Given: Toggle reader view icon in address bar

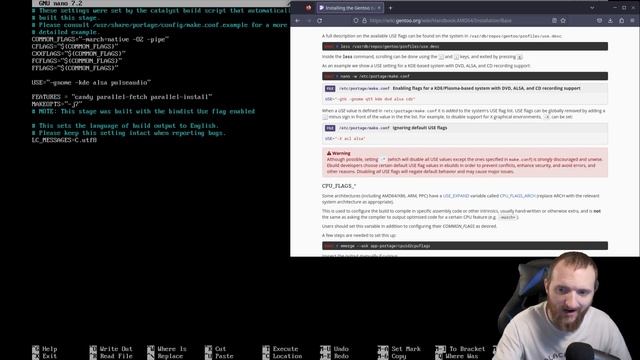Looking at the screenshot, I should [x=554, y=20].
